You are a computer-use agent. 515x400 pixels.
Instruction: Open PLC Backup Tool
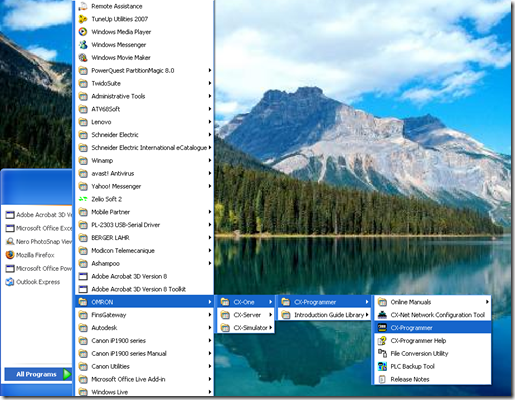pyautogui.click(x=432, y=366)
